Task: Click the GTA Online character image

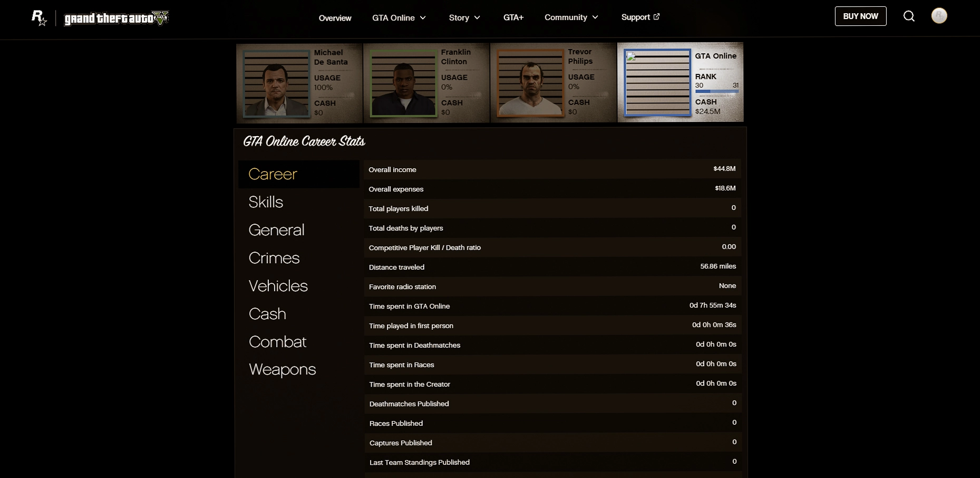Action: click(657, 83)
